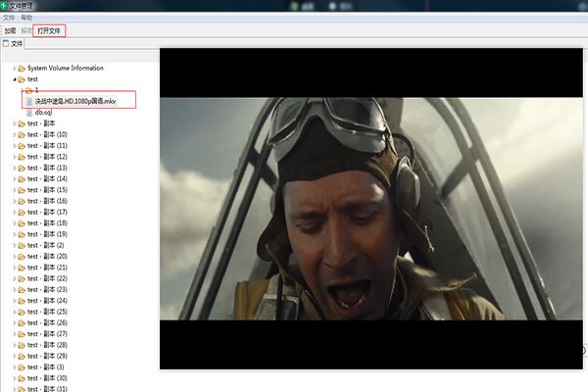This screenshot has width=588, height=392.
Task: Click folder icon of test - 副本 (17)
Action: (22, 213)
